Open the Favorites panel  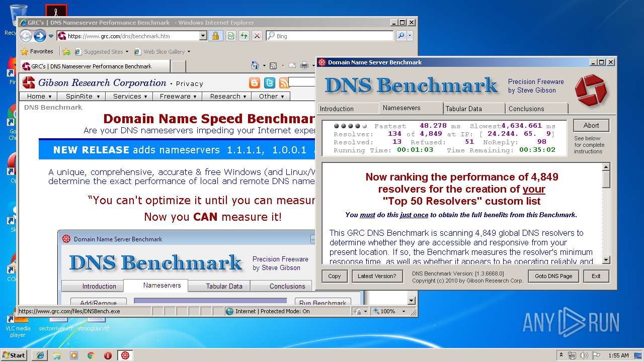pyautogui.click(x=37, y=51)
